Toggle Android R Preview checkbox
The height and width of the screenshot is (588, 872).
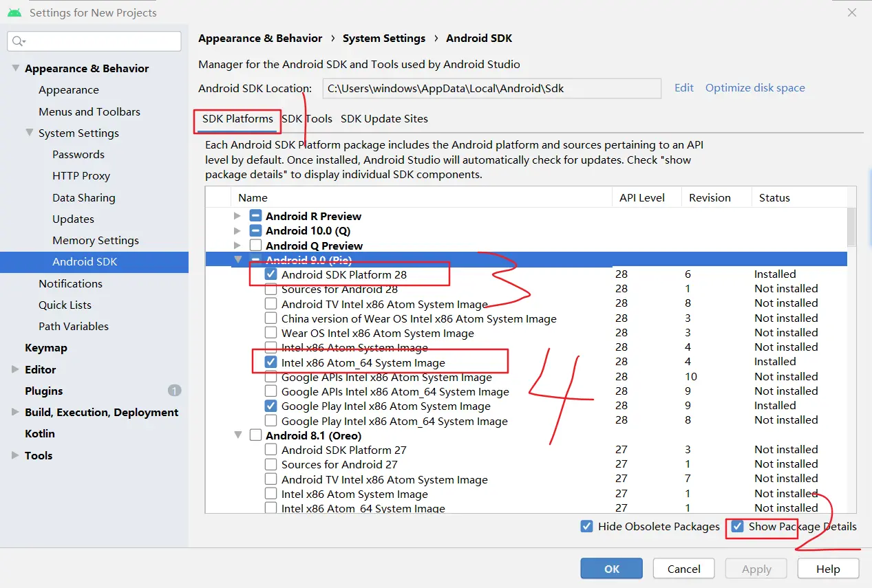point(255,216)
